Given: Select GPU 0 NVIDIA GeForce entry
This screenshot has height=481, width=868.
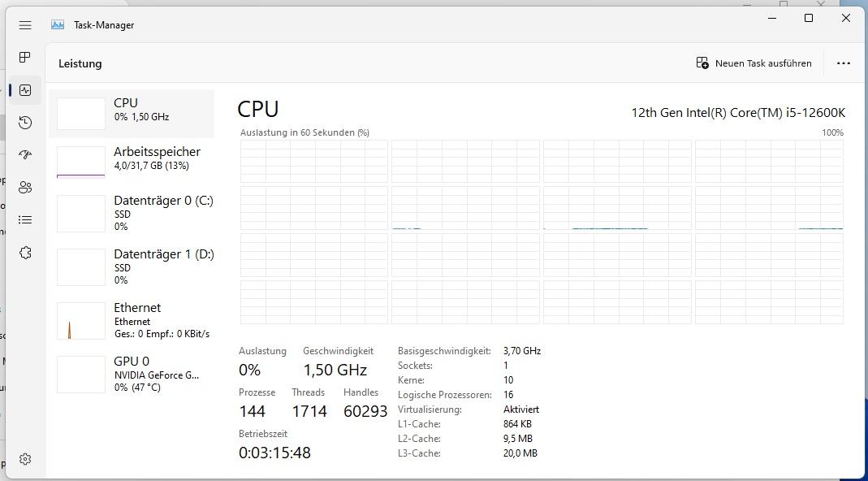Looking at the screenshot, I should tap(132, 374).
